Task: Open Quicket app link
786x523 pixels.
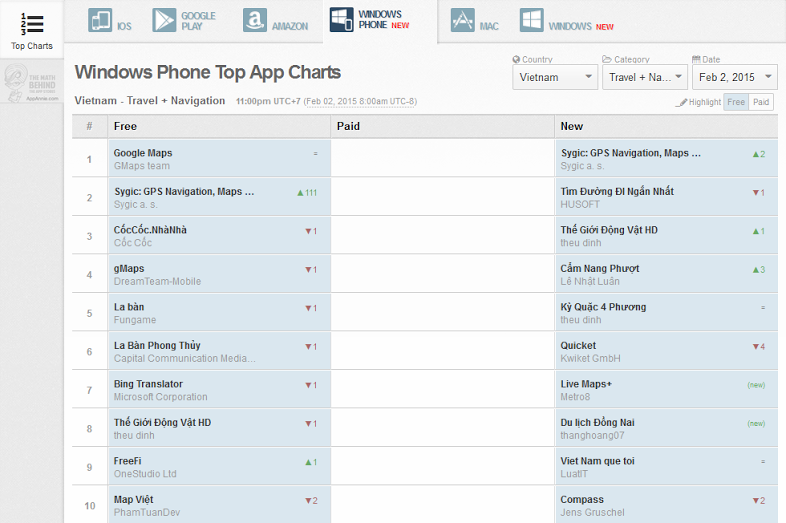Action: tap(578, 345)
